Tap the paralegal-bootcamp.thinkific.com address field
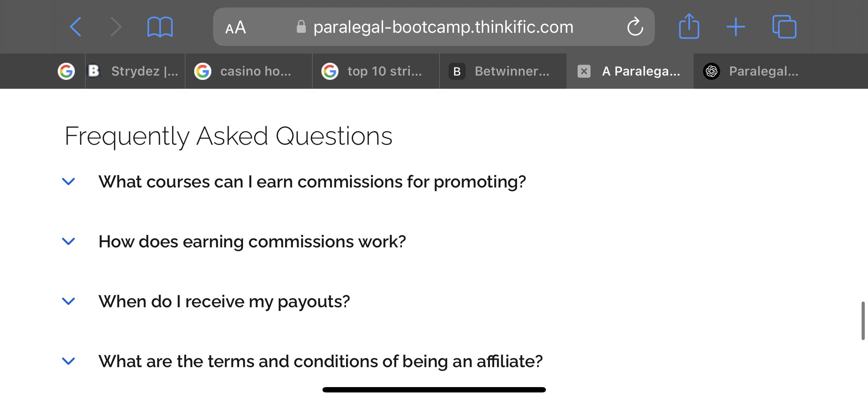The height and width of the screenshot is (401, 868). 434,27
